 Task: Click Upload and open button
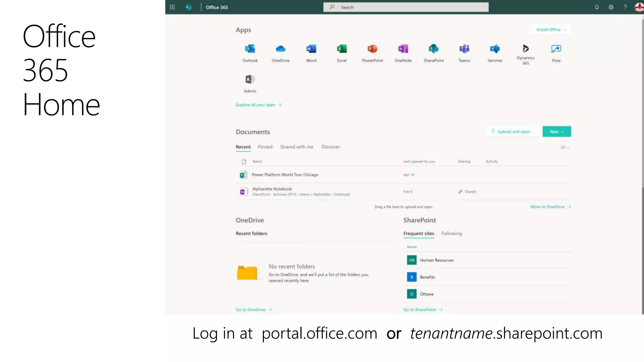[x=513, y=132]
